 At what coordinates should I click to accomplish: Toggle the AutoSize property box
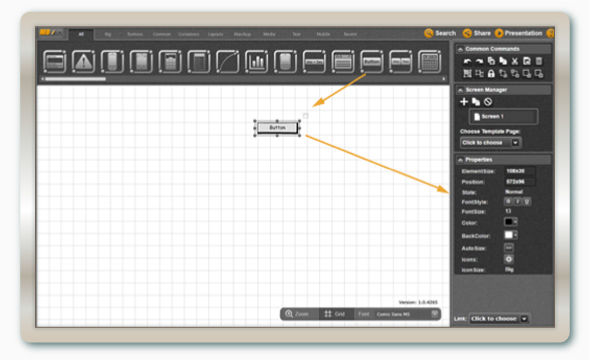pos(509,248)
